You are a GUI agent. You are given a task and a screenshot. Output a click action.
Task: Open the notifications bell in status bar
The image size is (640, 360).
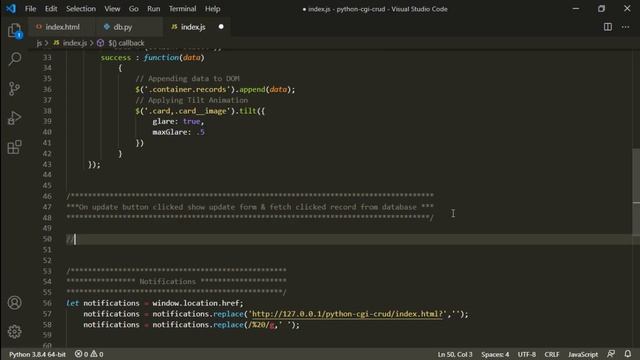click(628, 354)
